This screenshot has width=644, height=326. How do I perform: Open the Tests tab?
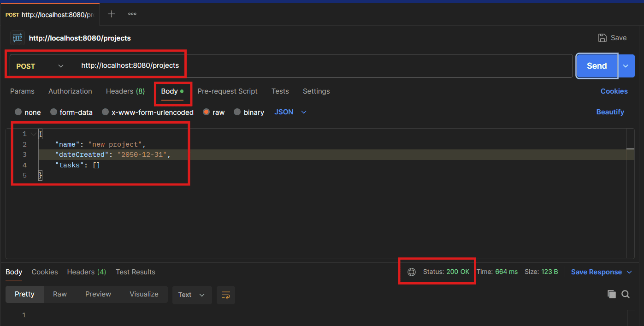280,91
